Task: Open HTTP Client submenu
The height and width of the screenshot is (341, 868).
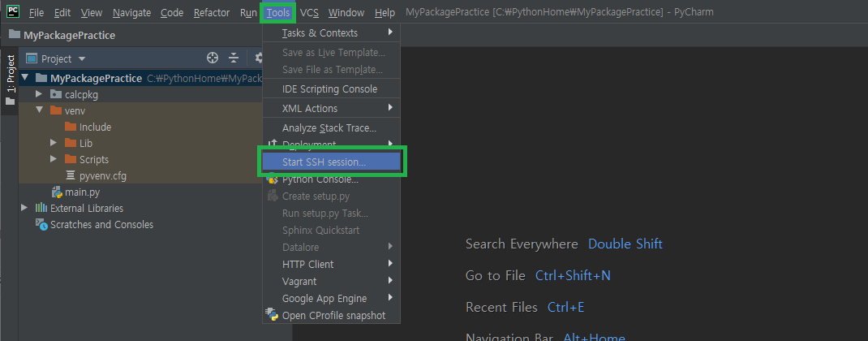Action: click(332, 264)
